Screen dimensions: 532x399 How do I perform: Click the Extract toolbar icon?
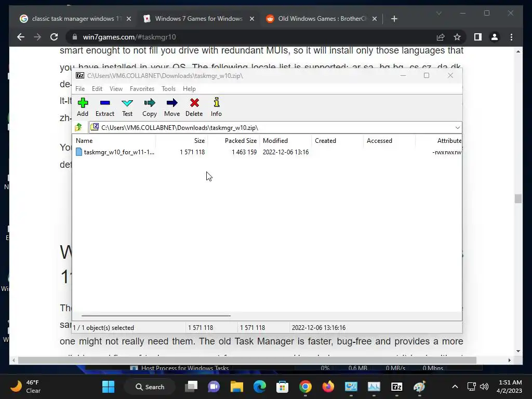pos(105,107)
